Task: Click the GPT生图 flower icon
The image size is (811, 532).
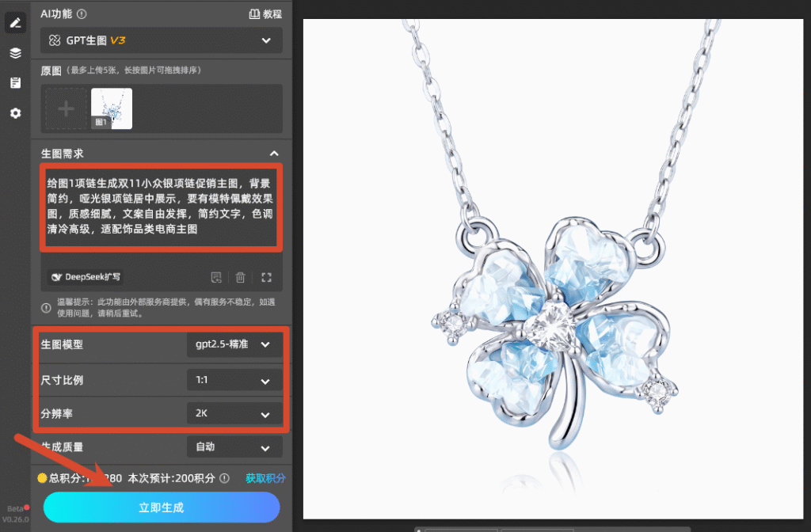Action: pyautogui.click(x=55, y=40)
